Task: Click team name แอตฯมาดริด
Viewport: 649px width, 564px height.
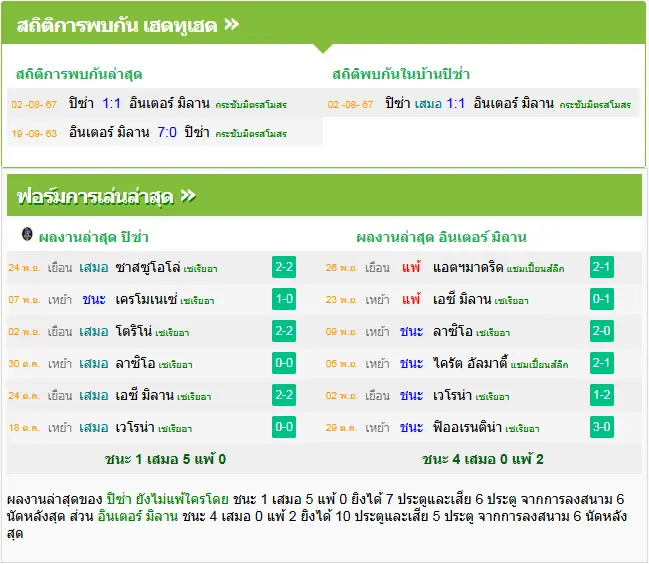Action: (x=468, y=267)
